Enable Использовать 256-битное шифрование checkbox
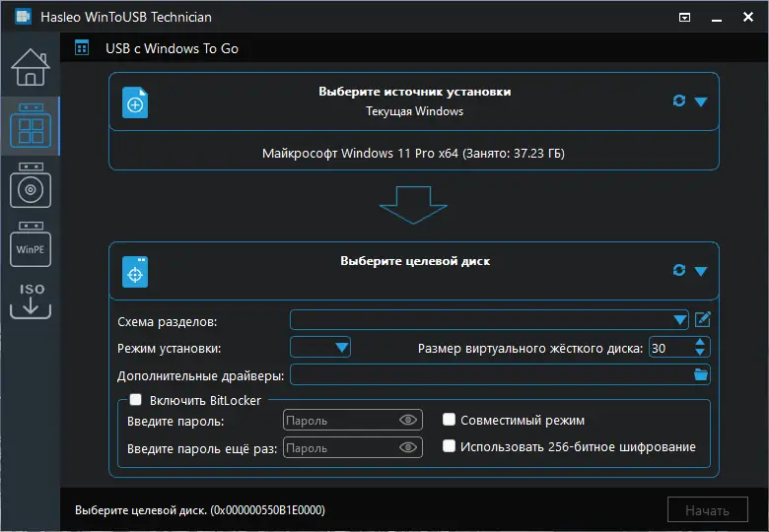The image size is (769, 532). [x=450, y=446]
